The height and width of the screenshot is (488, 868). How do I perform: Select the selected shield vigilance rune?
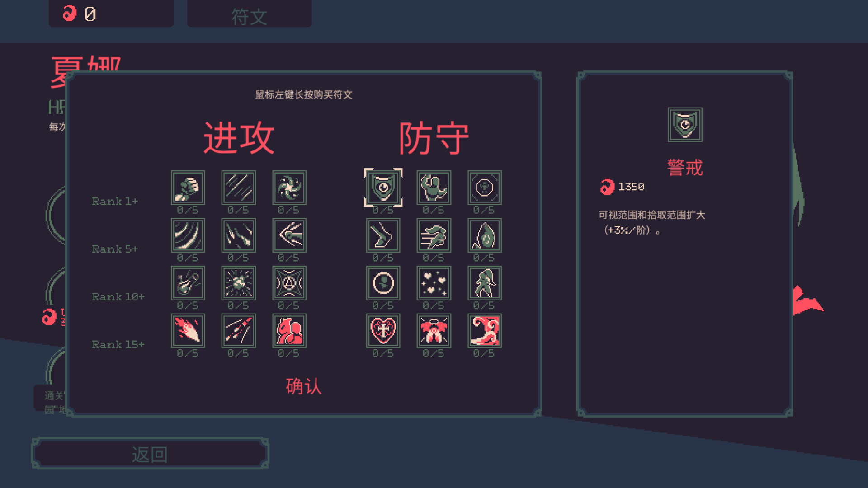coord(383,188)
